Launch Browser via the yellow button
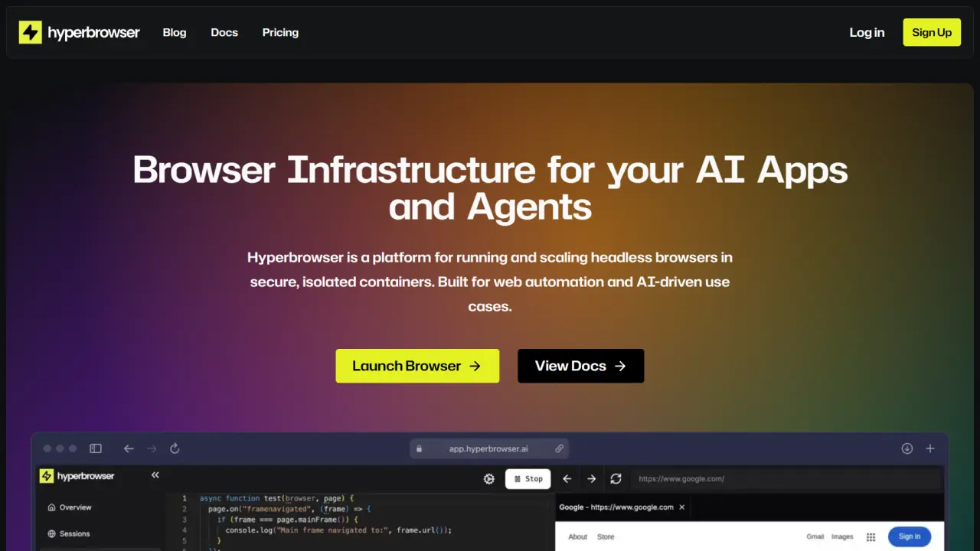This screenshot has width=980, height=551. pos(417,366)
